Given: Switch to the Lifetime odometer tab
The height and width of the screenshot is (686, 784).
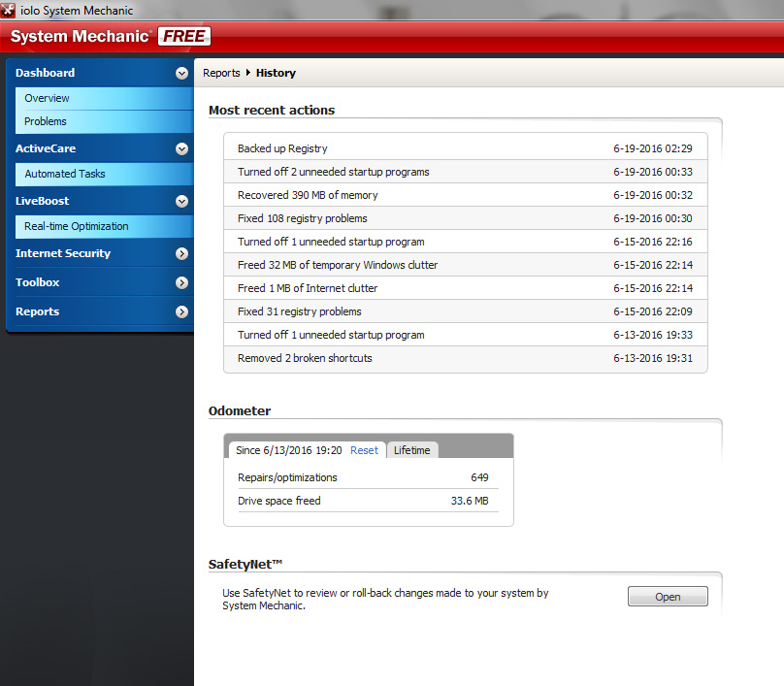Looking at the screenshot, I should pyautogui.click(x=412, y=449).
